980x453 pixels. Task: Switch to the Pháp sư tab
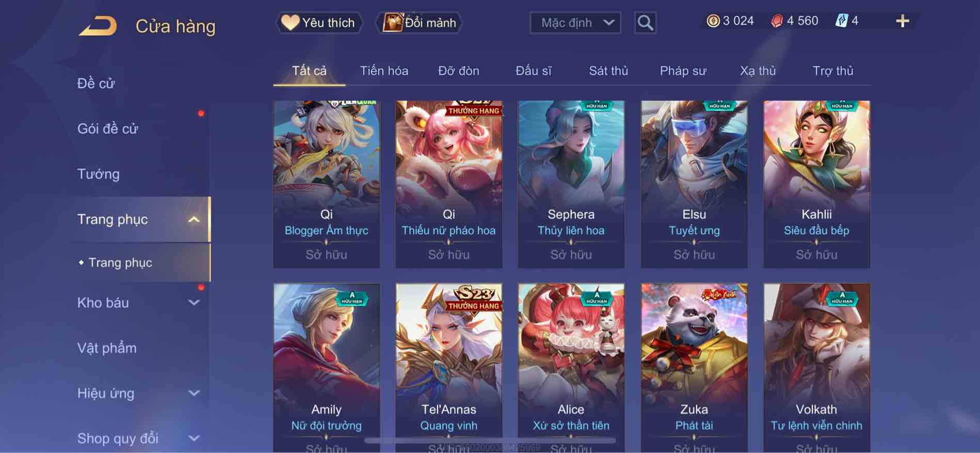pos(683,71)
